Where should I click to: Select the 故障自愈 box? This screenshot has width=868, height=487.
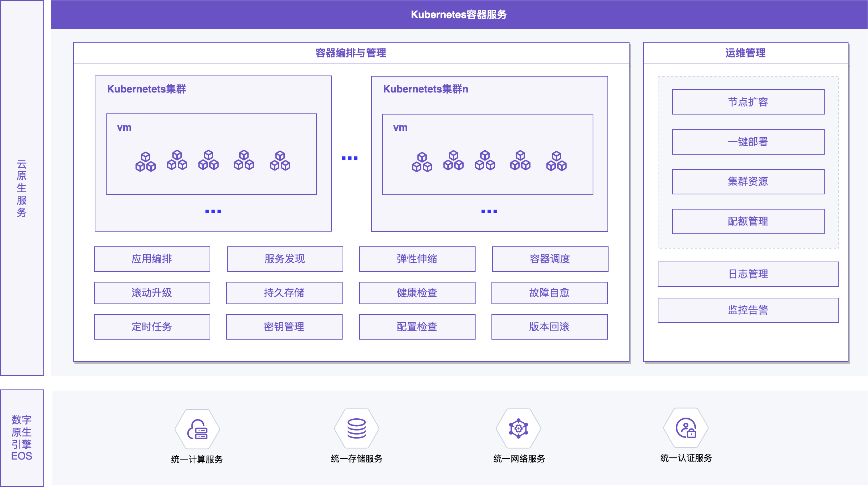pyautogui.click(x=550, y=293)
